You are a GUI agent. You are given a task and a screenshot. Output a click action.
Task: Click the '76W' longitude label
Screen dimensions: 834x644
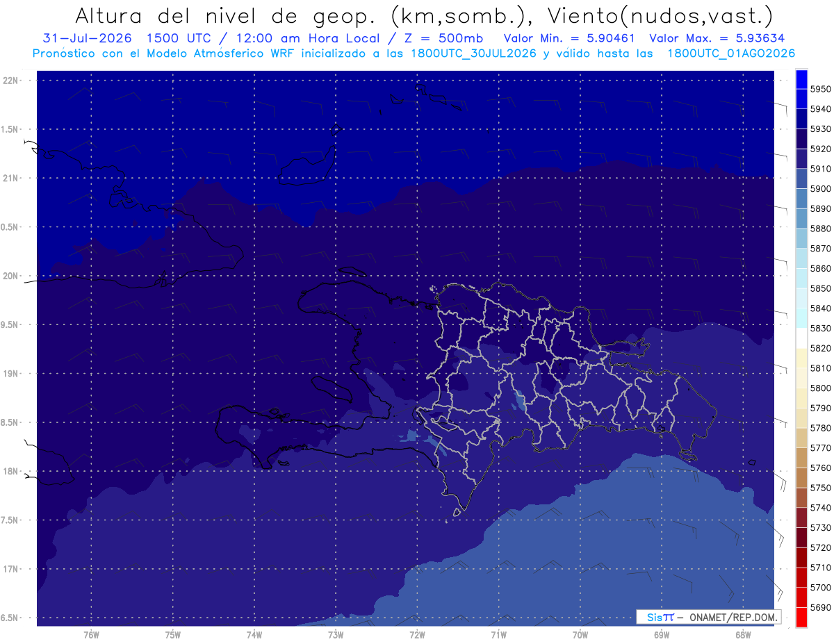click(x=91, y=634)
